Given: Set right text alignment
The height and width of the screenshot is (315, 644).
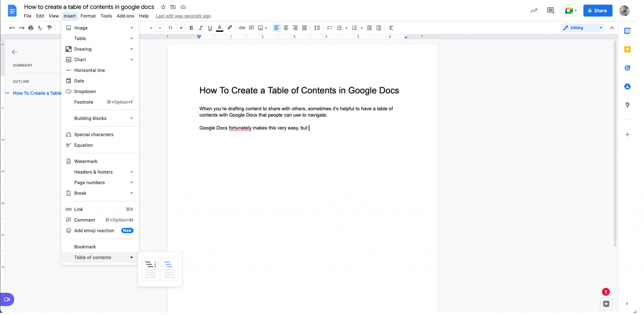Looking at the screenshot, I should pos(295,28).
